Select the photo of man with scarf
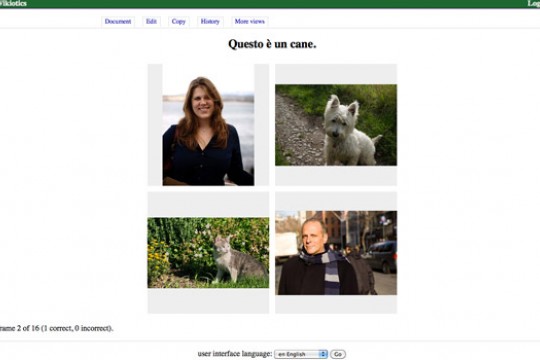This screenshot has width=540, height=360. (336, 253)
